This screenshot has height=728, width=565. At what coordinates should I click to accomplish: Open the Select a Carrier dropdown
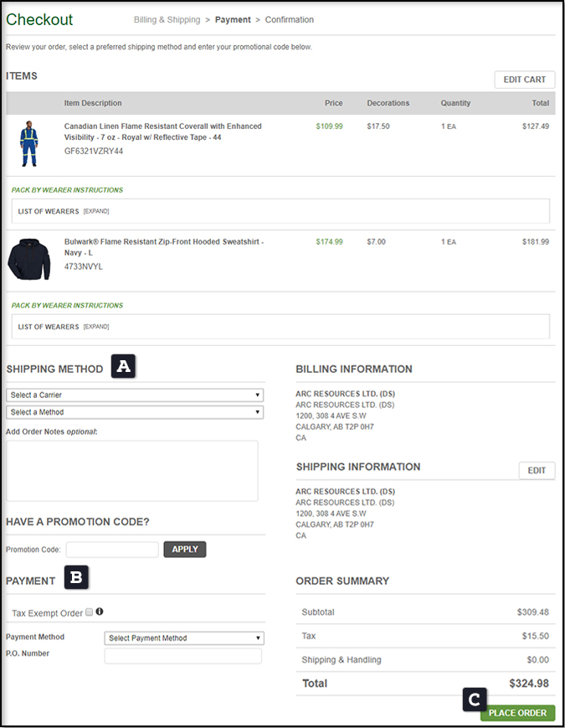135,395
